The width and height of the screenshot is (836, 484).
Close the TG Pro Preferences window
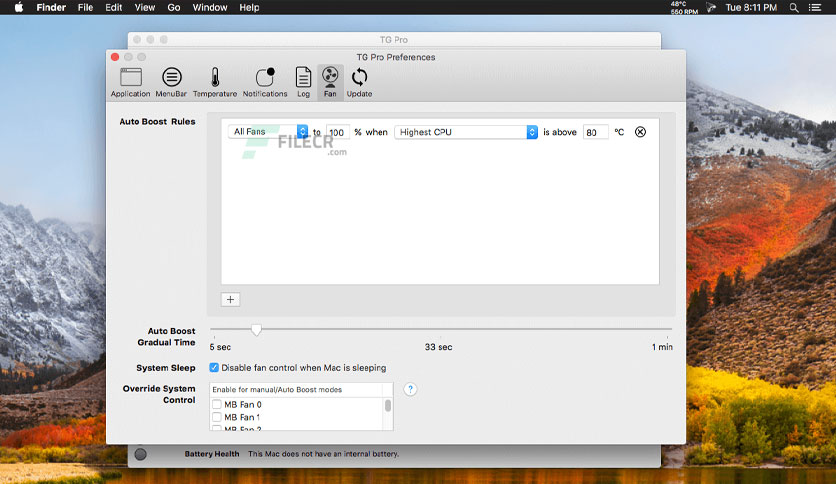click(x=115, y=57)
